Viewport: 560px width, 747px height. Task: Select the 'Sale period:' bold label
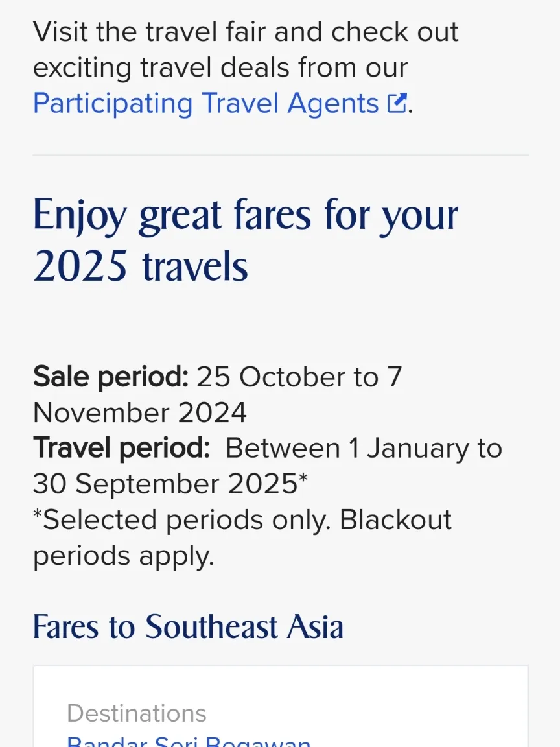coord(110,377)
